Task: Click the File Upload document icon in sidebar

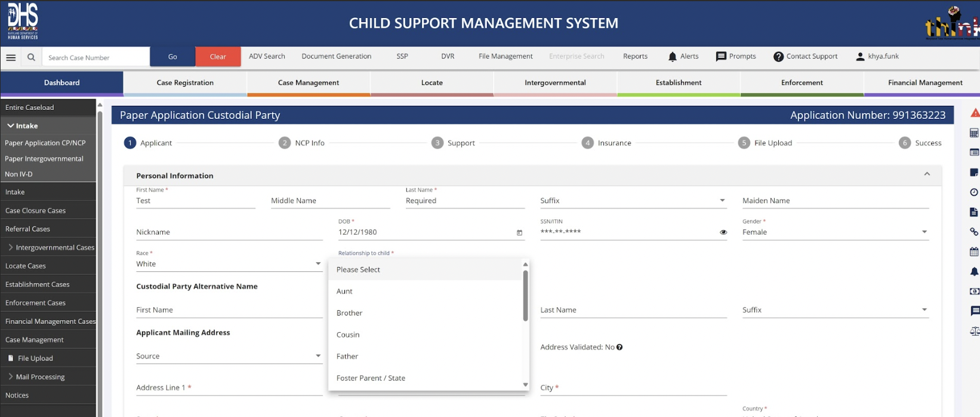Action: pos(11,358)
